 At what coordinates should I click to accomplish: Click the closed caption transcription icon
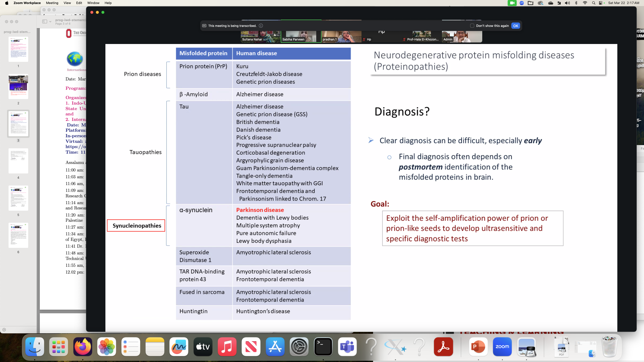[204, 26]
